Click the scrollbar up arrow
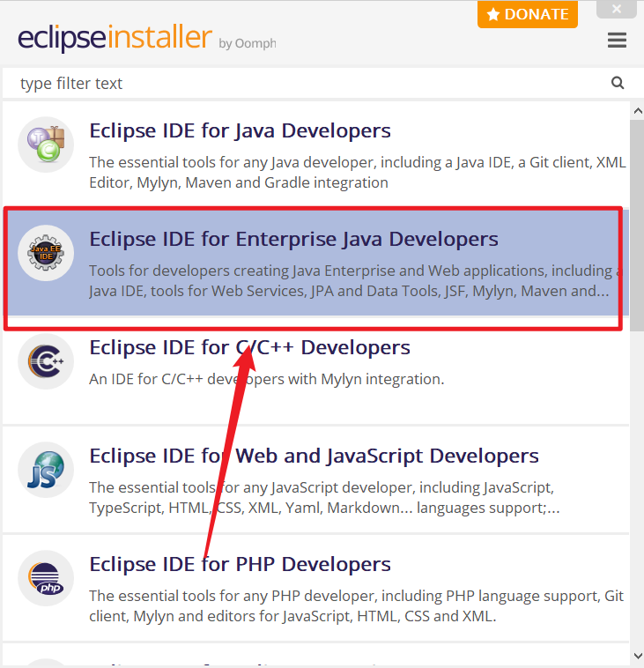This screenshot has width=644, height=668. [638, 111]
